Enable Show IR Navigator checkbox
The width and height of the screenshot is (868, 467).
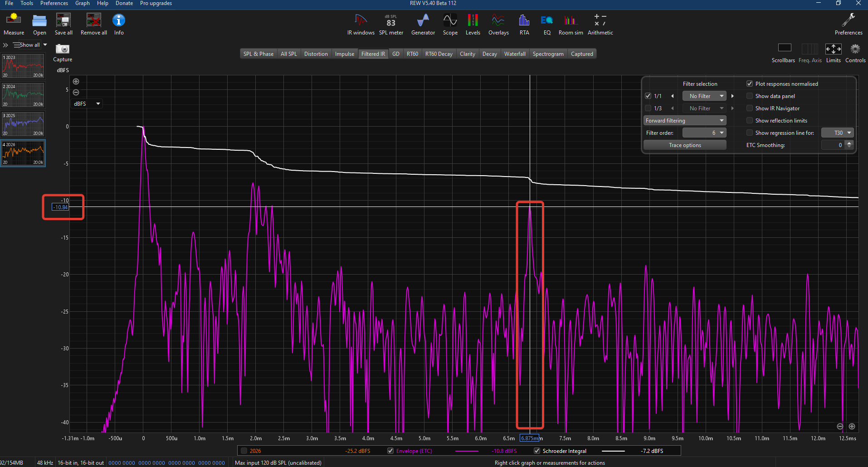click(x=750, y=108)
